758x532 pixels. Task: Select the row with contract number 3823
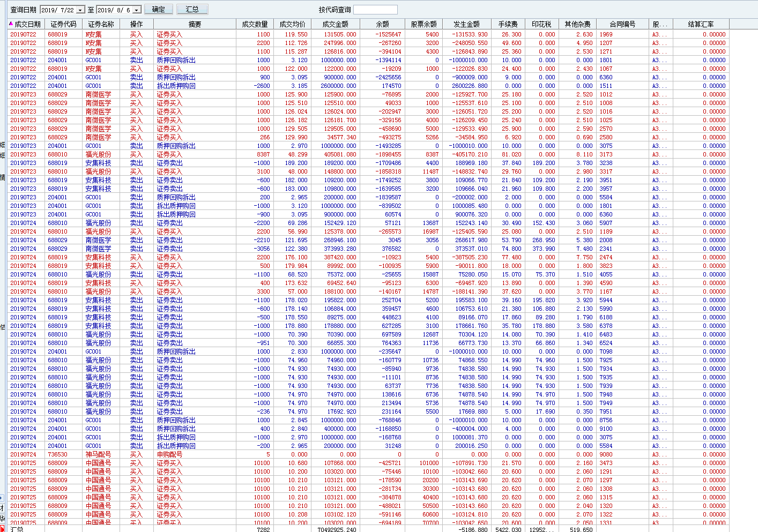[368, 266]
